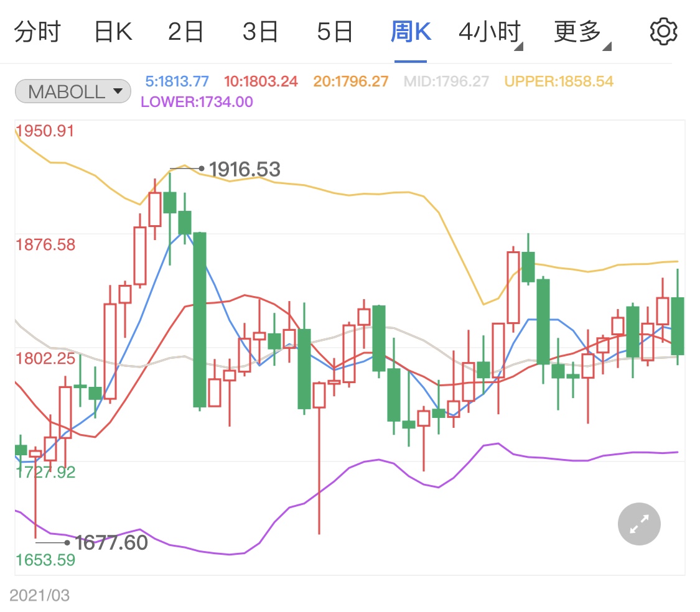Click the 1916.53 high price marker

(245, 169)
